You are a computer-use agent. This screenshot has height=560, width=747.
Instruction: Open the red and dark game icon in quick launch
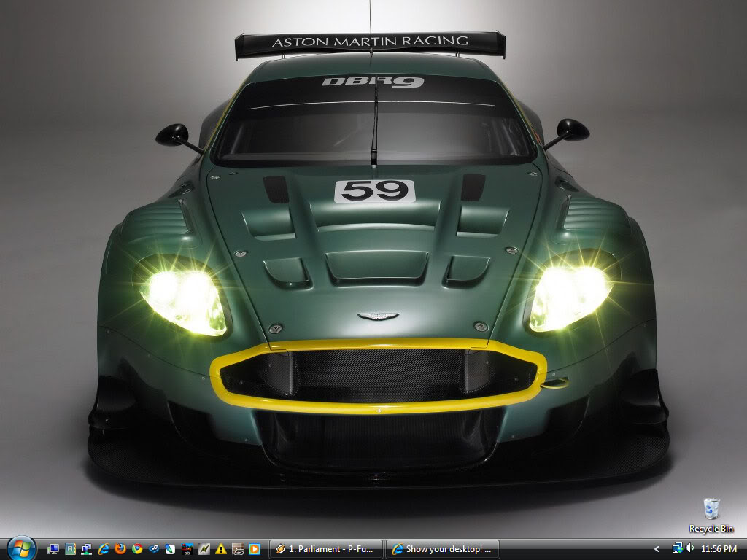coord(187,549)
